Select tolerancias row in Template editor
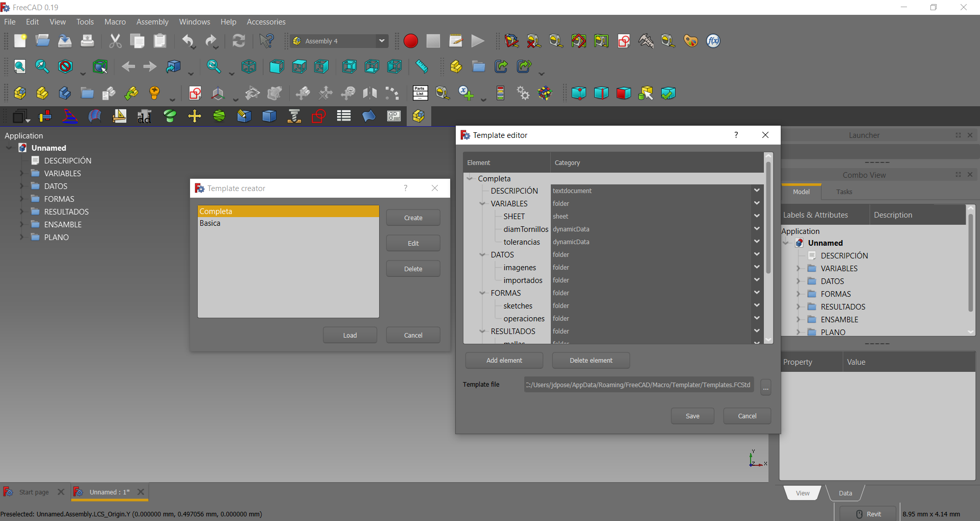 tap(521, 242)
